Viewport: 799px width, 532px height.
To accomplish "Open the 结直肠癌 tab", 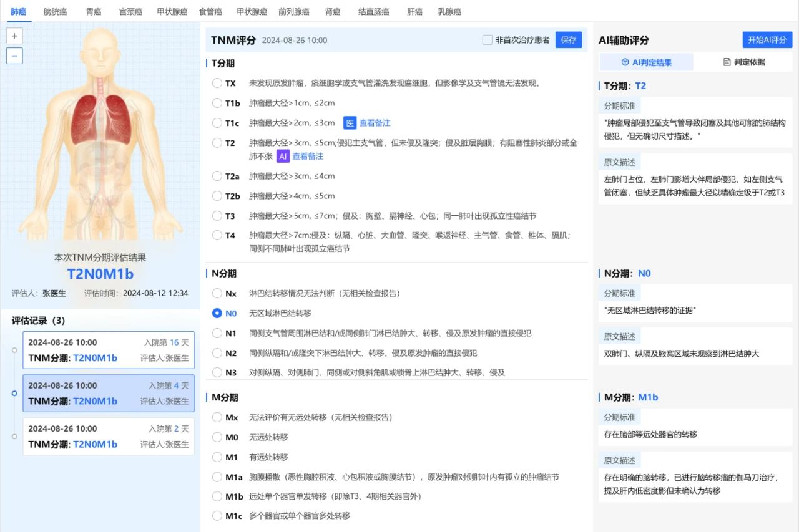I will coord(373,12).
